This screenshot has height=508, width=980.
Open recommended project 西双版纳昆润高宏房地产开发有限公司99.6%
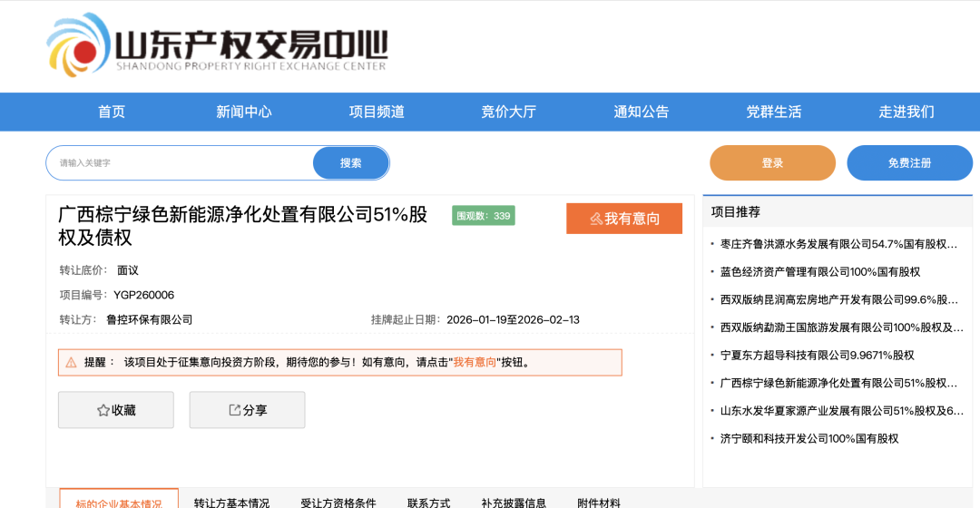tap(838, 300)
